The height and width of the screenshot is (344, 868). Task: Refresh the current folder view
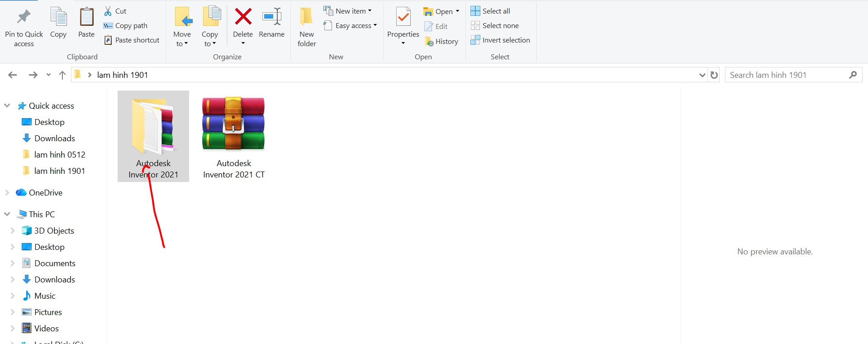pos(714,75)
